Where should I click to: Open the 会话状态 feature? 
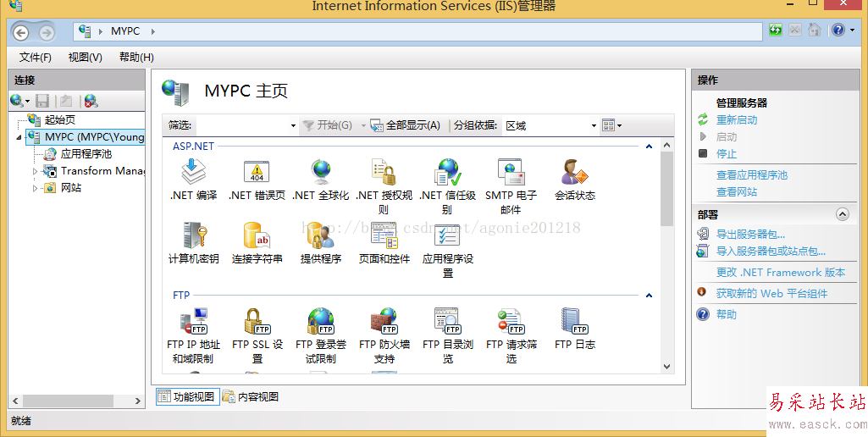point(575,180)
